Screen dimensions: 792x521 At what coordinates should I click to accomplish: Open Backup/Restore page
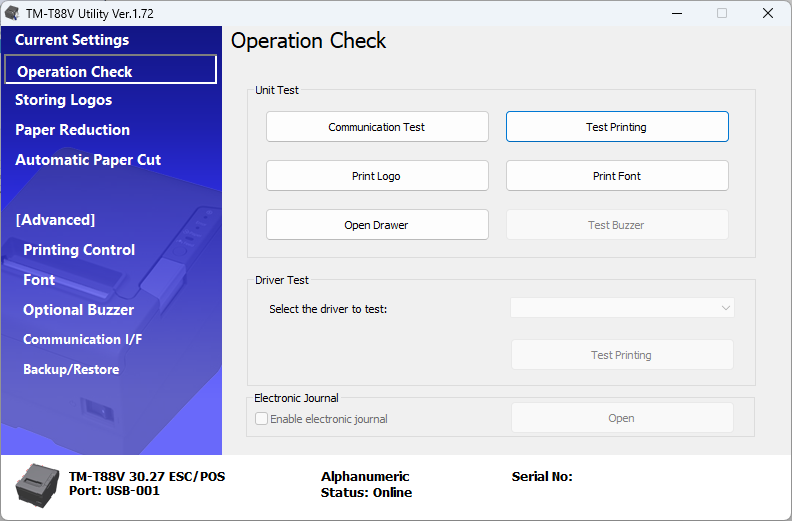coord(71,369)
